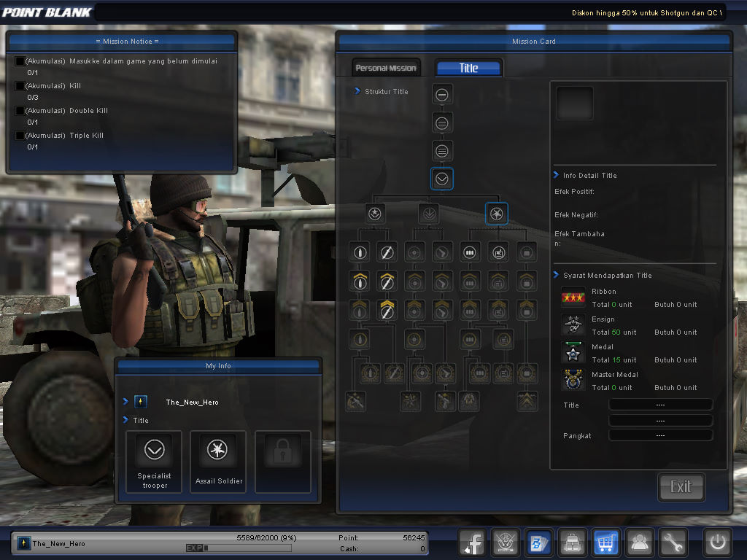Click the first Title value field

tap(660, 405)
